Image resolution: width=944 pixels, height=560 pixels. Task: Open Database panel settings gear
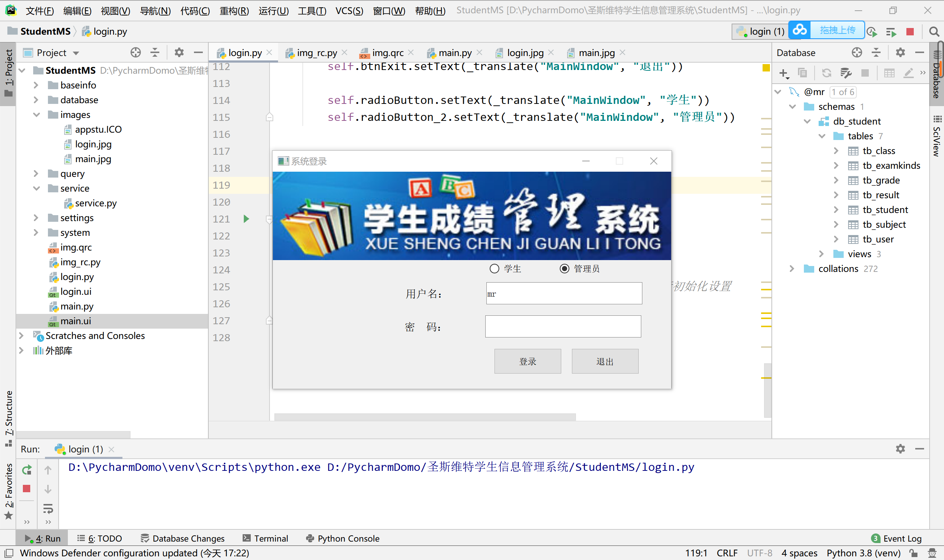coord(900,52)
